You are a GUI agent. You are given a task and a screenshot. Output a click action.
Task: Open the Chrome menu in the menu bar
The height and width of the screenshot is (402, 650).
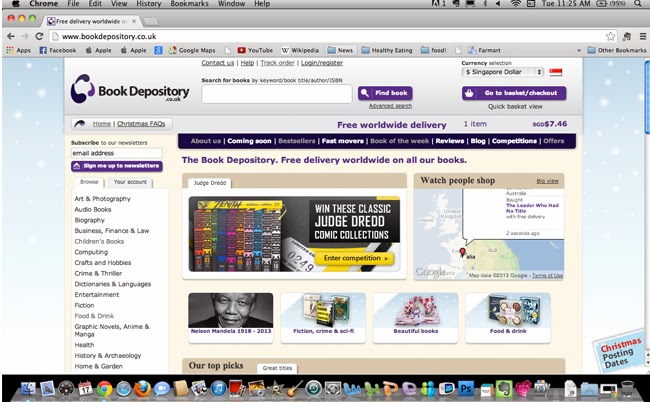(44, 3)
